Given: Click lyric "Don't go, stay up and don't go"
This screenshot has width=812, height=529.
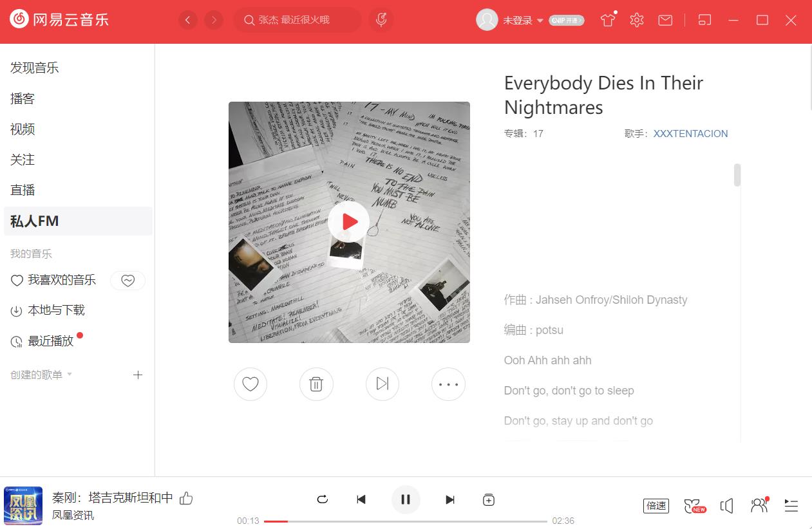Looking at the screenshot, I should pos(578,421).
